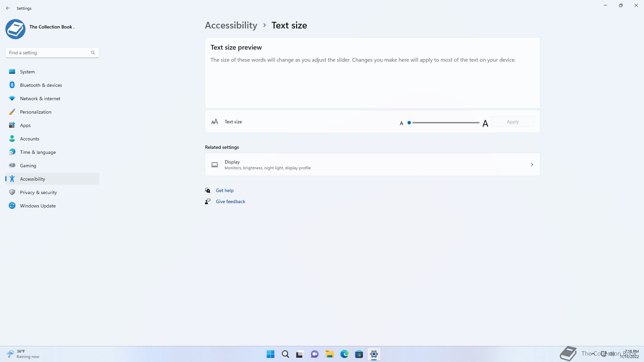
Task: Launch Microsoft Edge from taskbar
Action: pos(344,354)
